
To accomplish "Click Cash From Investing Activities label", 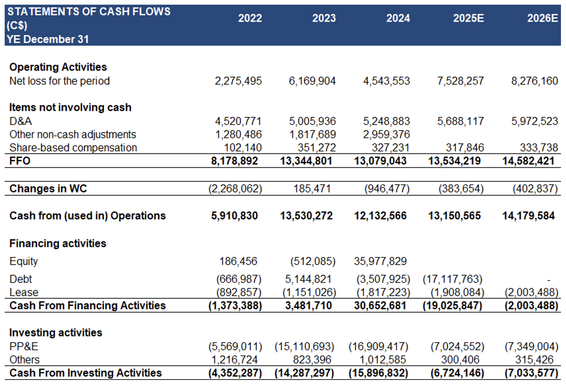I will click(x=86, y=373).
